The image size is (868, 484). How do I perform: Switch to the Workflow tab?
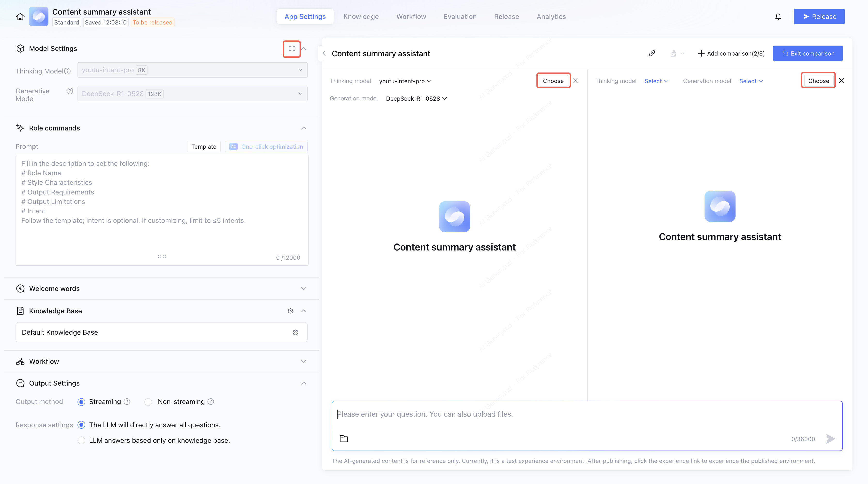click(411, 16)
